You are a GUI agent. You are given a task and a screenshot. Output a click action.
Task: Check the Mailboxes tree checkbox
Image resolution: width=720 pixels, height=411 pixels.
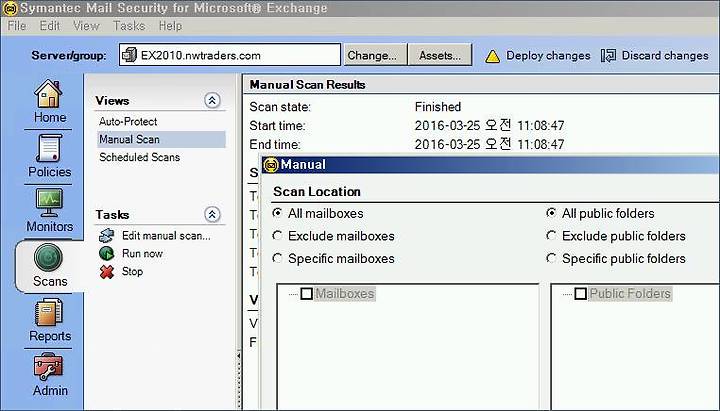click(x=306, y=293)
